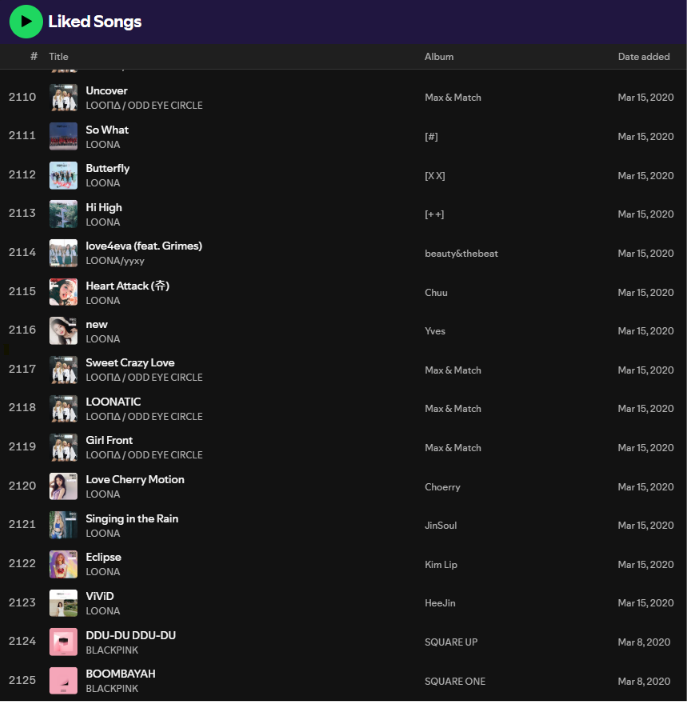This screenshot has height=702, width=687.
Task: Sort by the Album column header
Action: click(x=439, y=57)
